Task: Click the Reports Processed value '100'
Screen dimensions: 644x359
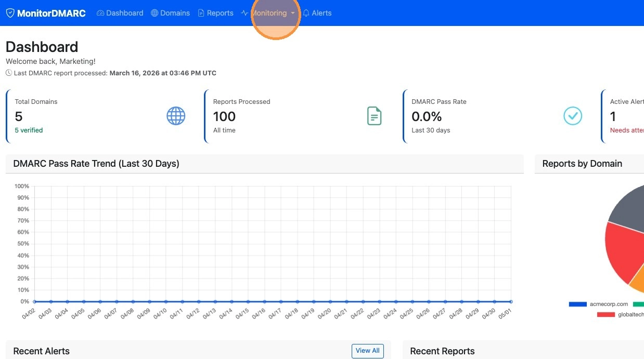Action: pyautogui.click(x=224, y=116)
